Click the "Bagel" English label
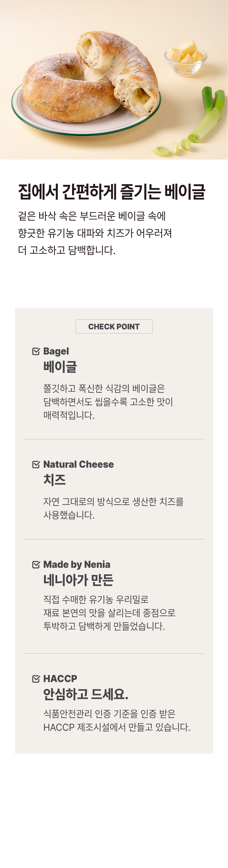This screenshot has height=868, width=228. 56,351
